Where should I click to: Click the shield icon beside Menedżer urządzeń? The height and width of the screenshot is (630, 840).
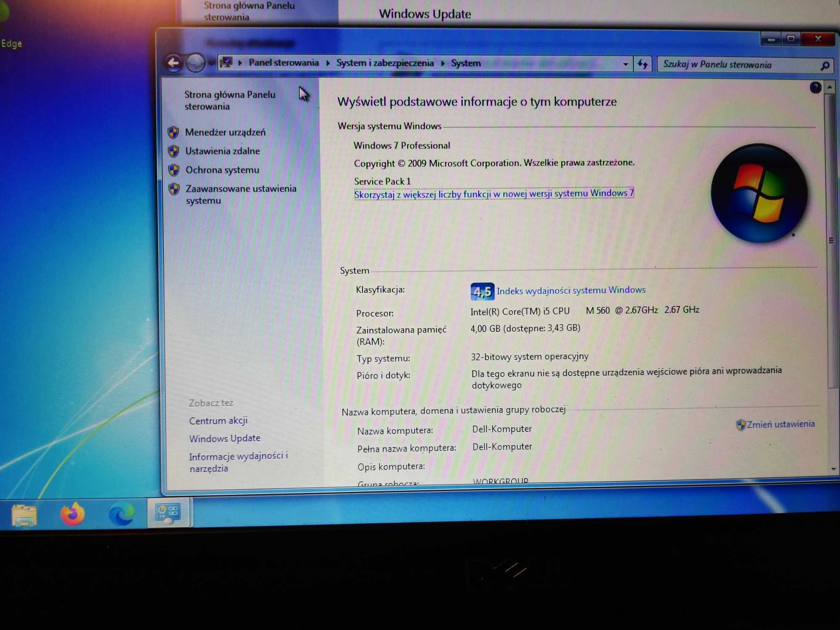[x=173, y=132]
